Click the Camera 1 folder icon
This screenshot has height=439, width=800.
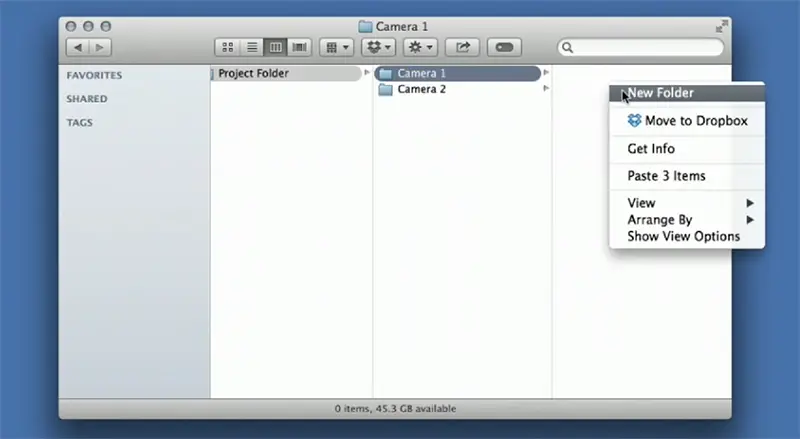[x=386, y=74]
